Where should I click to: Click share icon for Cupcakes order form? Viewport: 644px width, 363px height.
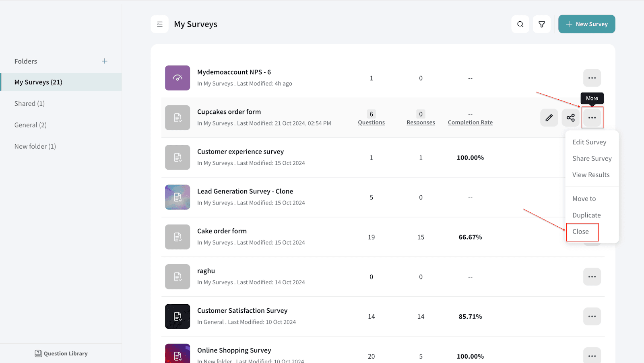coord(570,118)
